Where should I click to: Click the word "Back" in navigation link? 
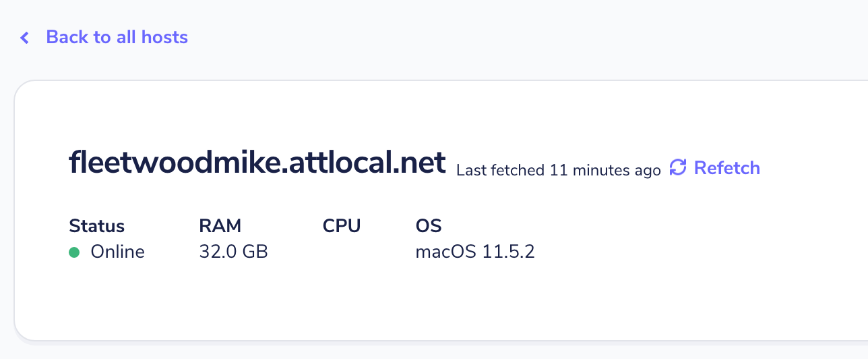[67, 37]
